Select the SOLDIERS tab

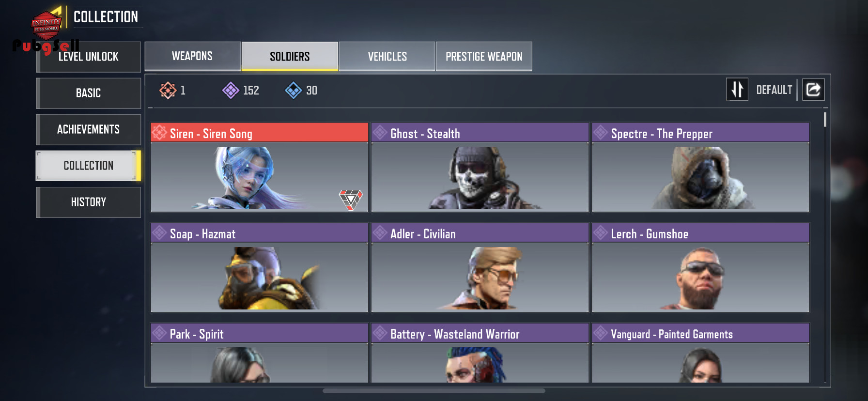290,56
